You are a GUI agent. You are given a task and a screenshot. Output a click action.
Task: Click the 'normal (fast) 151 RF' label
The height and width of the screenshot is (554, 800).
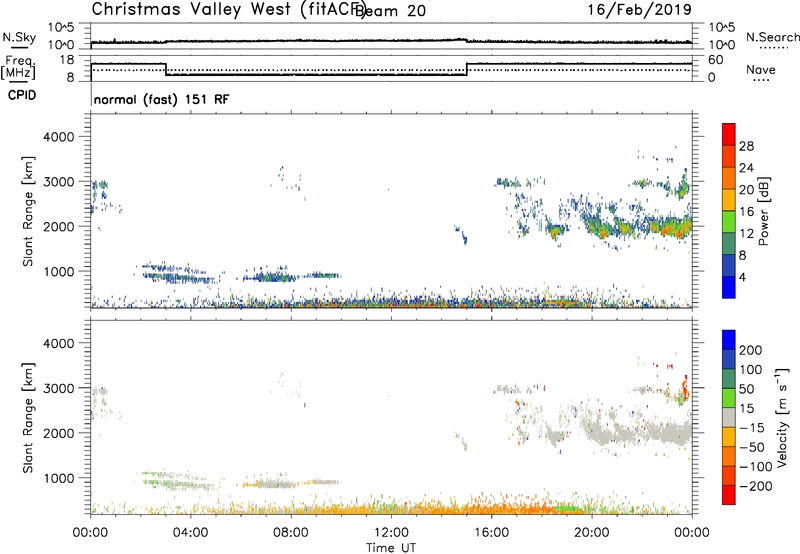(162, 99)
